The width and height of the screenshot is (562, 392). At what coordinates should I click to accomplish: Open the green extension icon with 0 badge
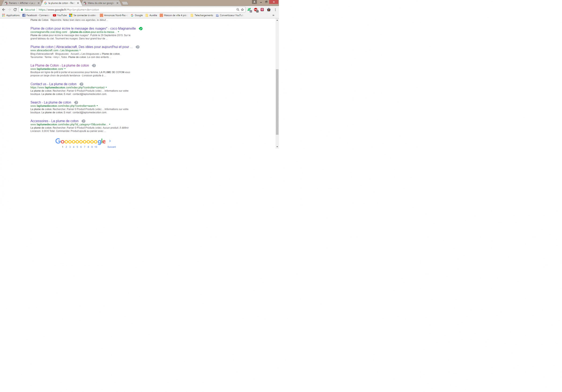(x=249, y=10)
